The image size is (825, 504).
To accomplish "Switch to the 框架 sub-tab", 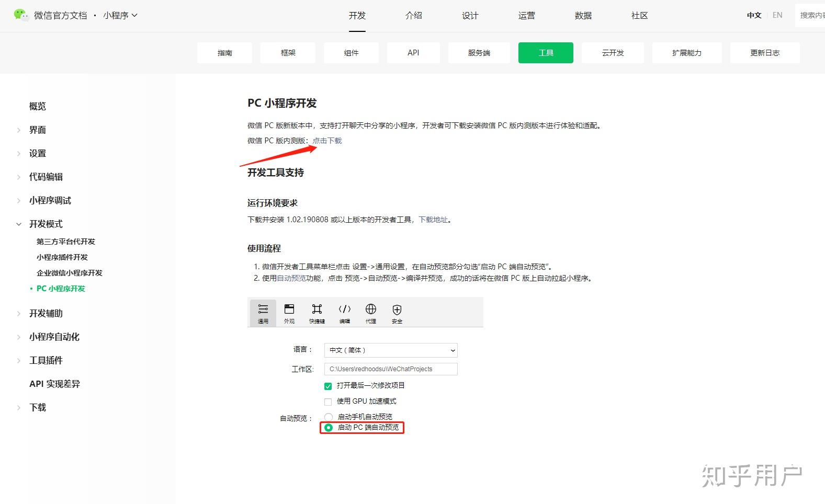I will 288,53.
